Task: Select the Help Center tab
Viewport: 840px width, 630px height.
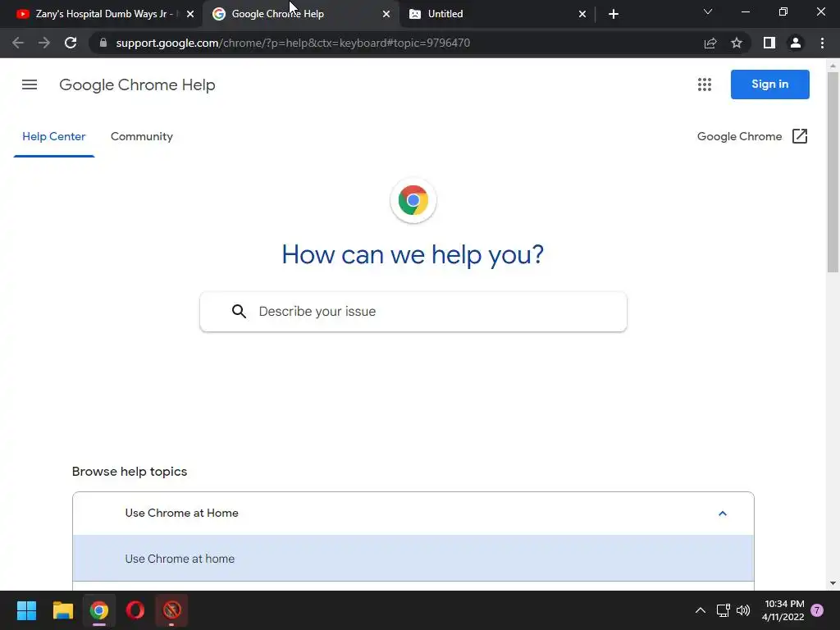Action: [x=54, y=137]
